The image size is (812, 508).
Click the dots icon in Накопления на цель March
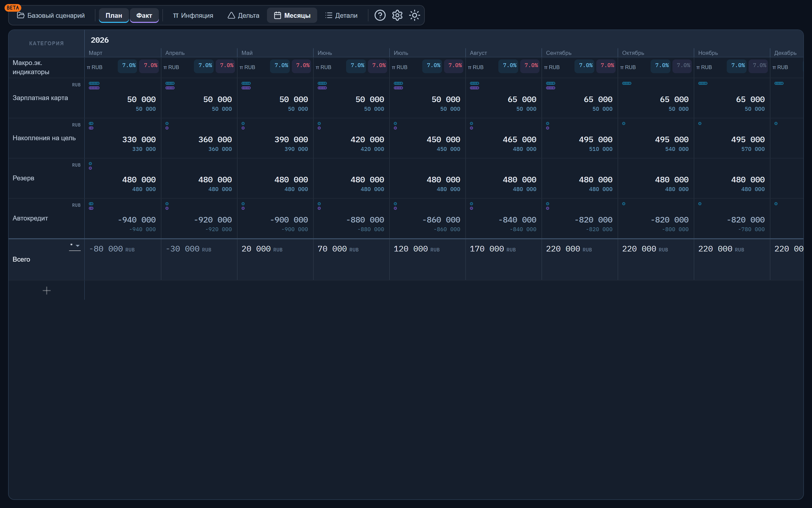pos(91,126)
